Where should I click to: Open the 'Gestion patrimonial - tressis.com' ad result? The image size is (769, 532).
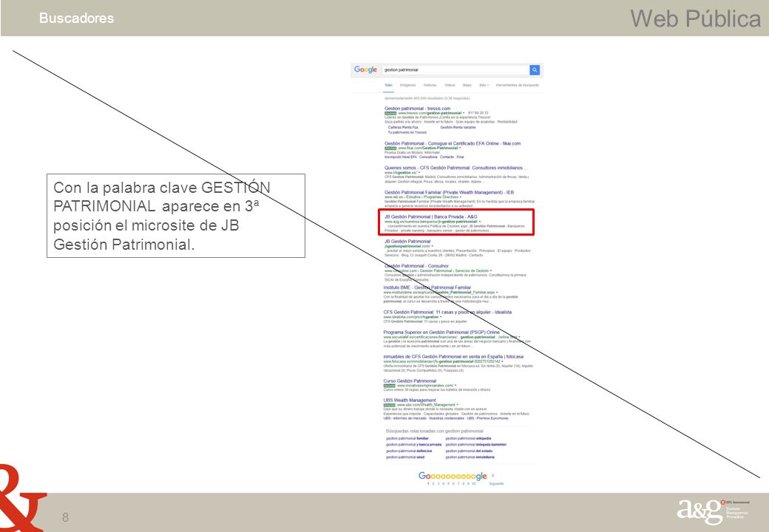[x=417, y=109]
